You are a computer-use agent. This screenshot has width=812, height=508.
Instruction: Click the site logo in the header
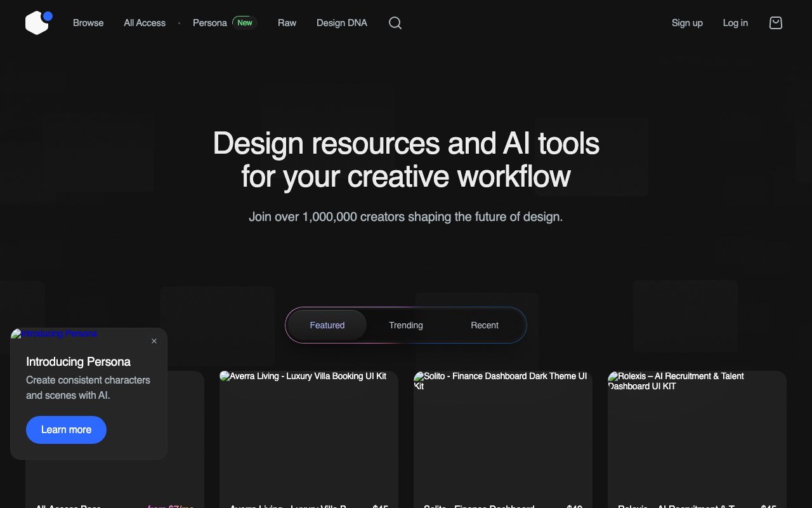click(x=39, y=23)
